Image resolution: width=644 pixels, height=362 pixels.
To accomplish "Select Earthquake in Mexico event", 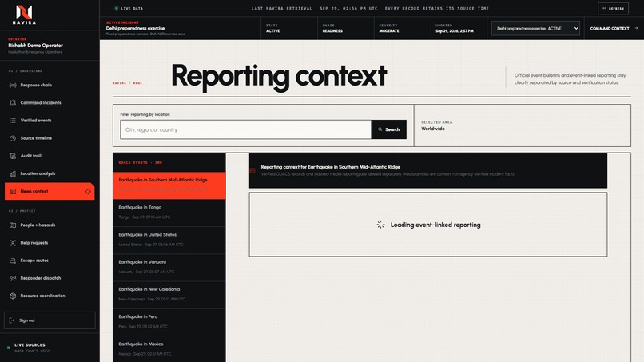I will click(169, 349).
